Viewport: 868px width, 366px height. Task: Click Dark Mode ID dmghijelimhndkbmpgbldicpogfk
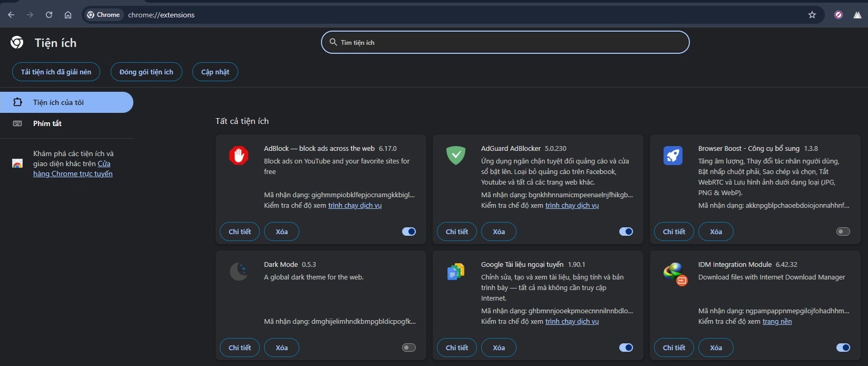(340, 321)
